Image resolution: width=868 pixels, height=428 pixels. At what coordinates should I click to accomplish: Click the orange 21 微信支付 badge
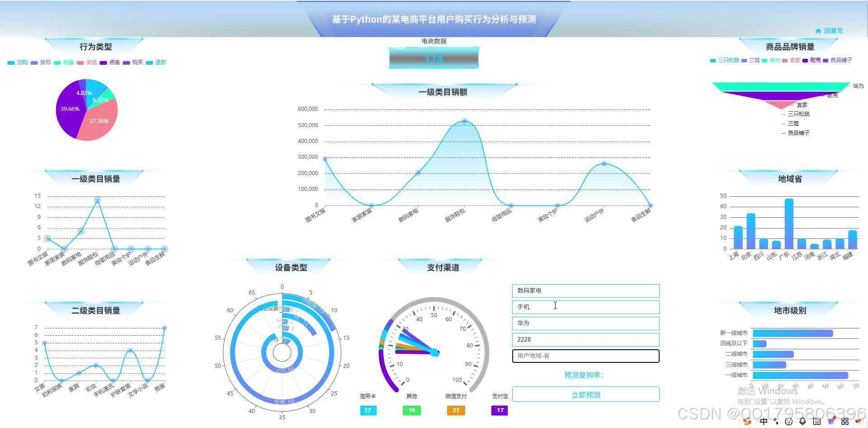[x=456, y=410]
